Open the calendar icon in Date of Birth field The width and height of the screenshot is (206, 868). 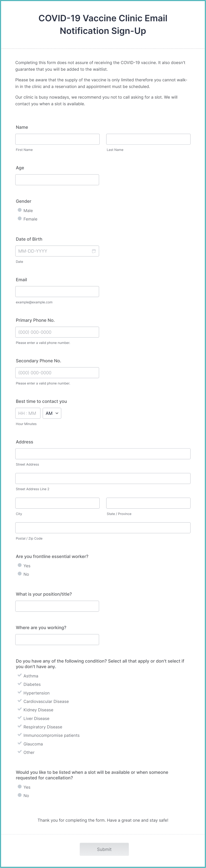[93, 251]
